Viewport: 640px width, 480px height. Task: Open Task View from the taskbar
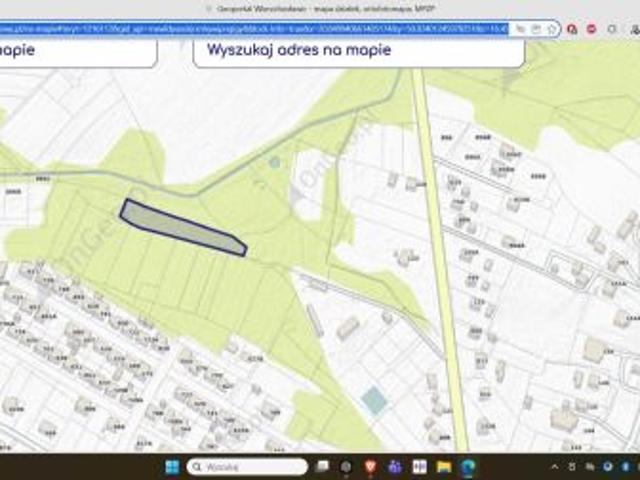(x=322, y=467)
